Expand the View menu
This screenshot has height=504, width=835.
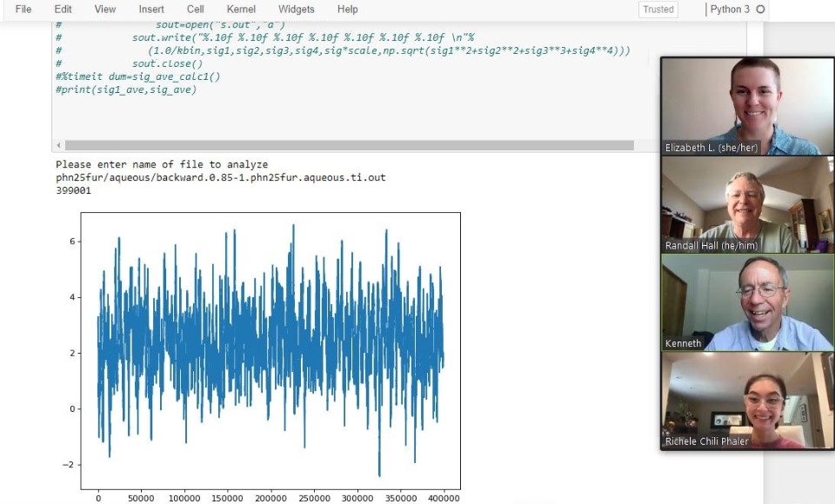(104, 10)
